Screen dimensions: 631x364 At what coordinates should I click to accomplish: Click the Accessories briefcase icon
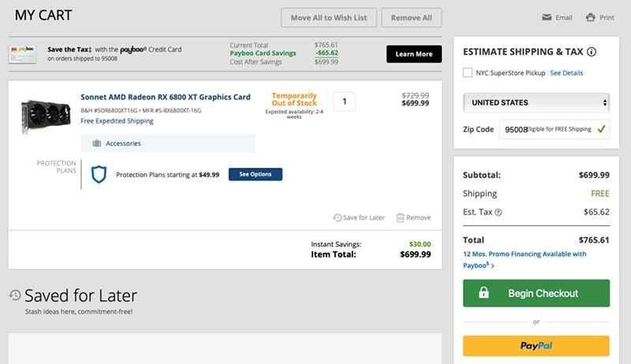pos(96,143)
